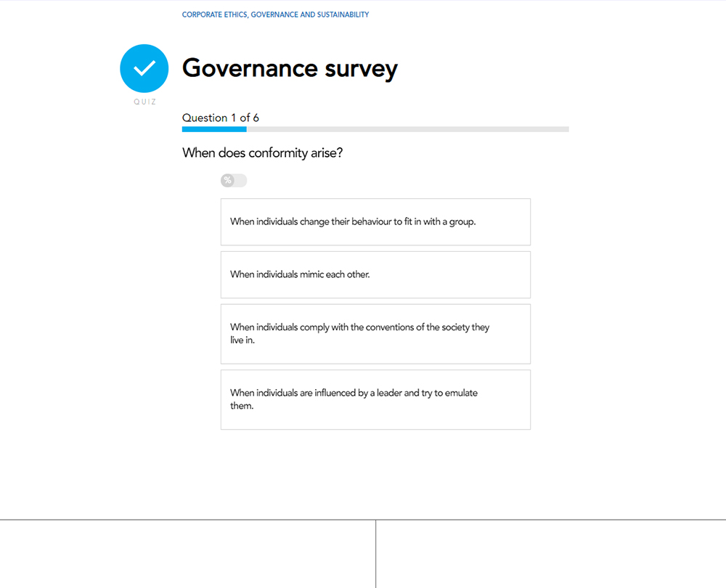The height and width of the screenshot is (588, 726).
Task: Select answer about fitting in with a group
Action: pyautogui.click(x=375, y=222)
